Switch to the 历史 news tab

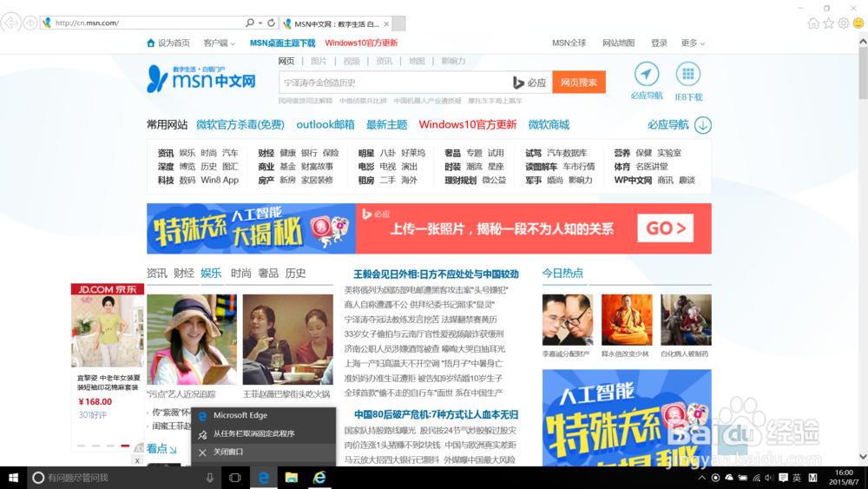click(x=296, y=273)
